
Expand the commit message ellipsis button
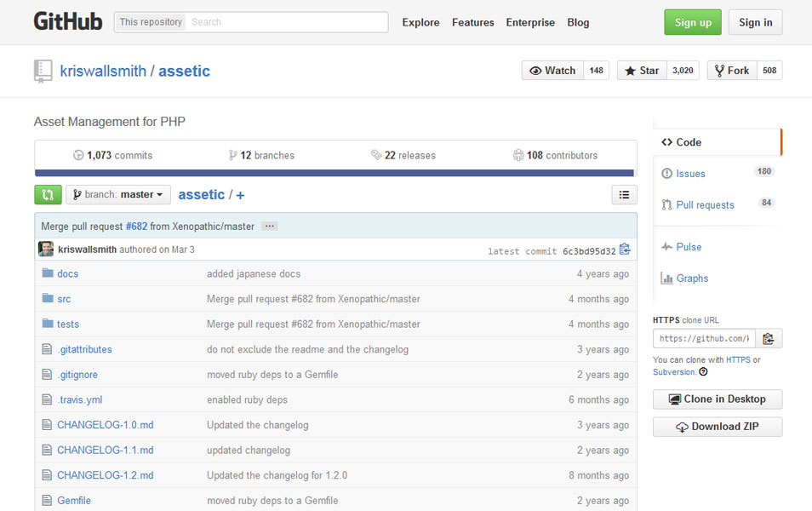click(x=269, y=226)
